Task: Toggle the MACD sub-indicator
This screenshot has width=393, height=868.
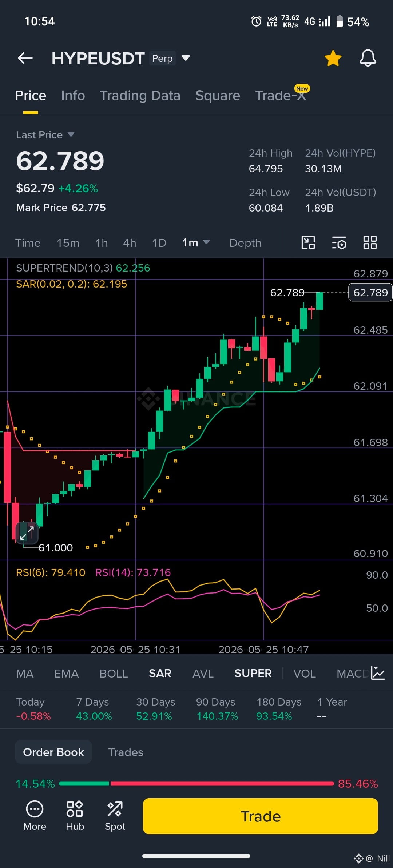Action: pos(352,674)
